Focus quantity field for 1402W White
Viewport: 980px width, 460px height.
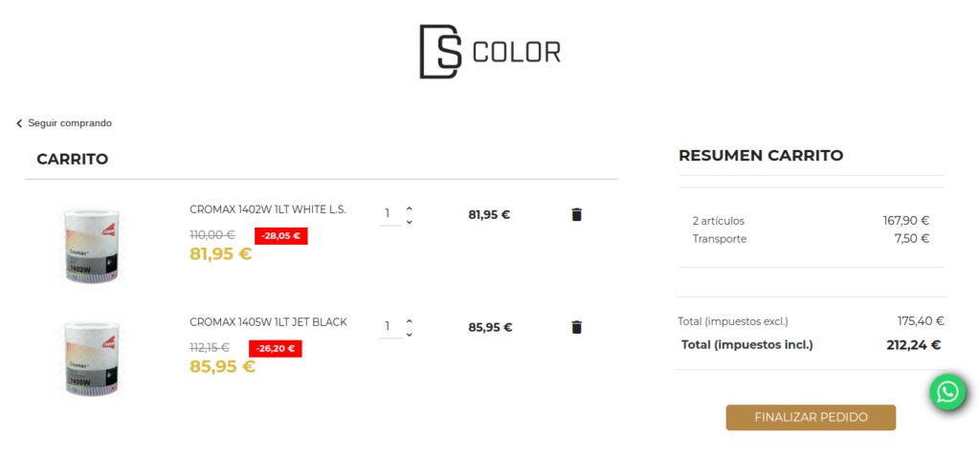[389, 214]
